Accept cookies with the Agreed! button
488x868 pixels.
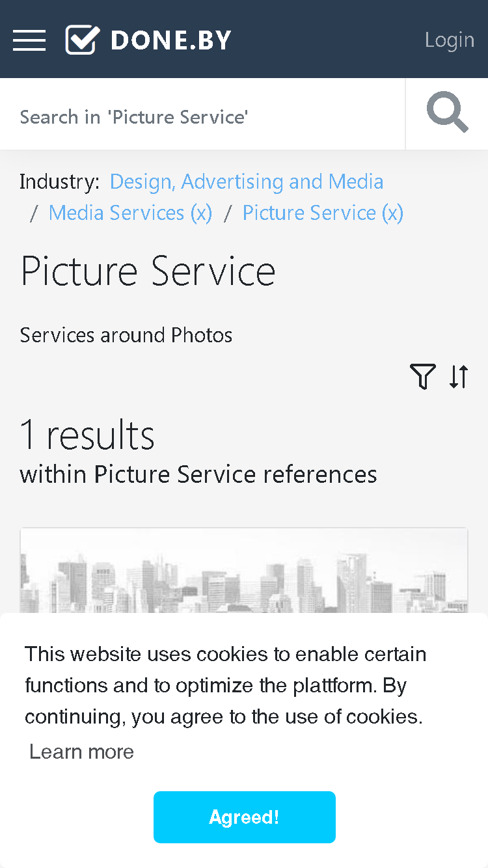245,817
